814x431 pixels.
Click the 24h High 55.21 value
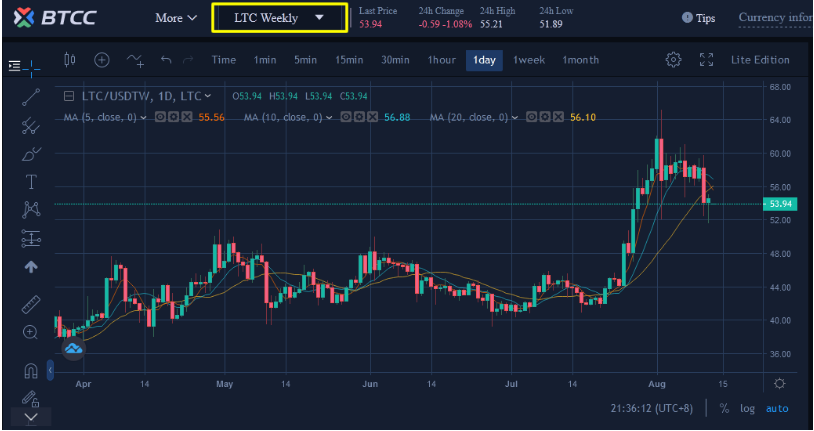coord(491,24)
